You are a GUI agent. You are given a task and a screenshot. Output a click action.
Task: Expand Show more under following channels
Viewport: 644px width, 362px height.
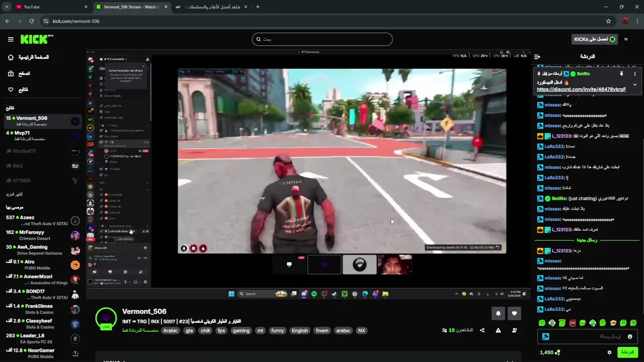[14, 194]
